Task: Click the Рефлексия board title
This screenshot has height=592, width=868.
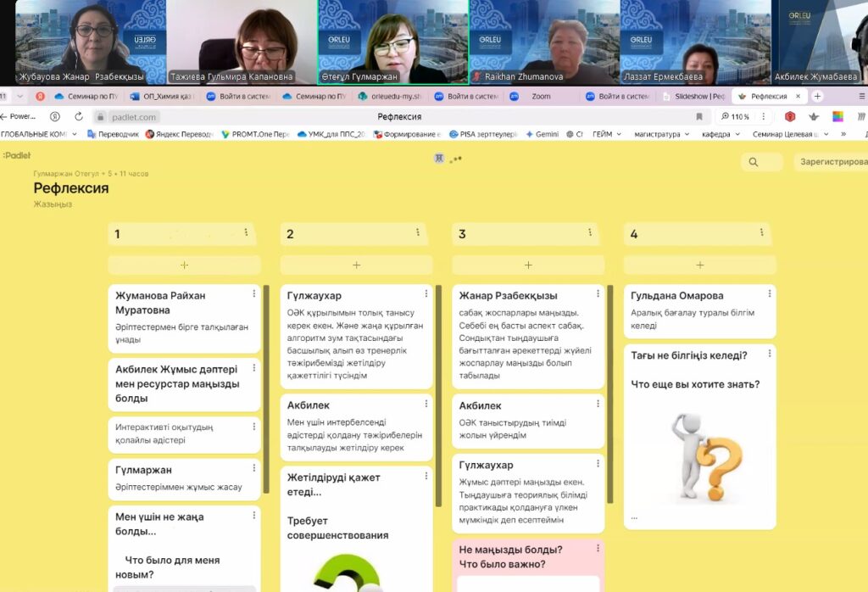Action: coord(71,188)
